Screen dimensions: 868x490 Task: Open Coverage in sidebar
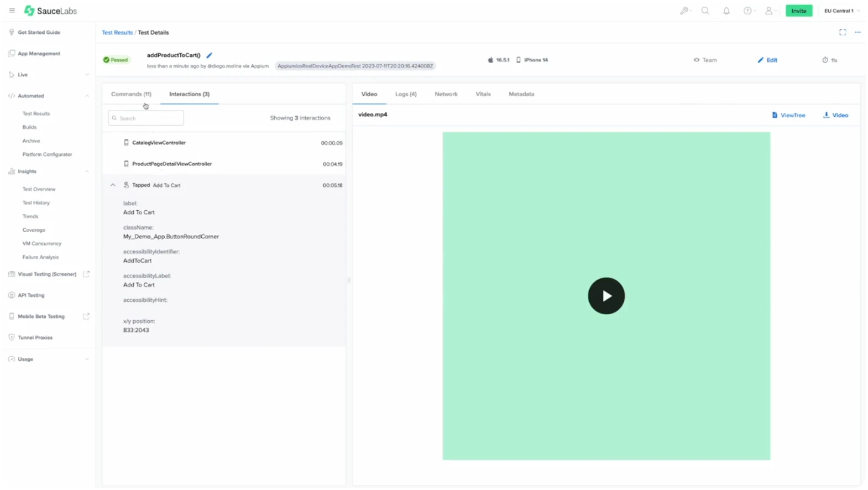coord(34,230)
